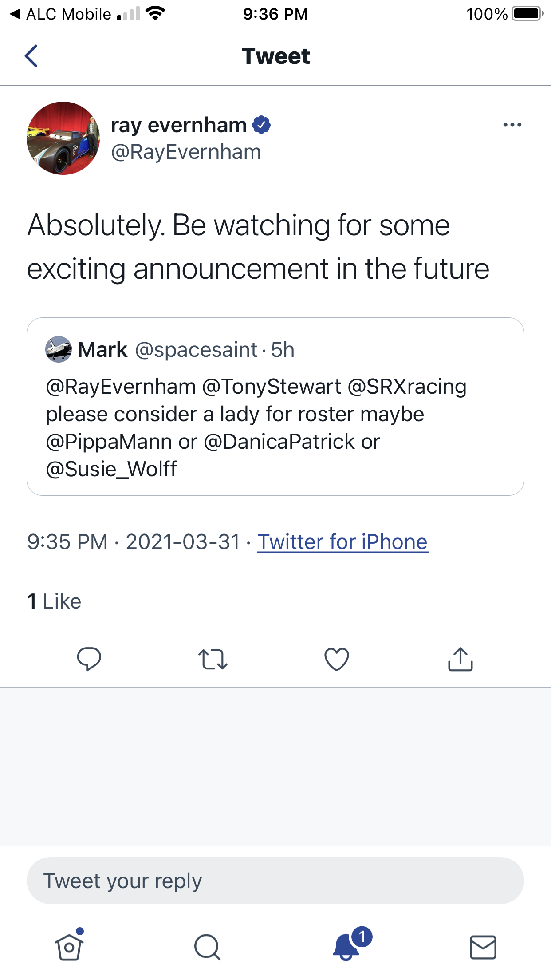Open the Search tab
The height and width of the screenshot is (980, 551).
click(x=207, y=947)
